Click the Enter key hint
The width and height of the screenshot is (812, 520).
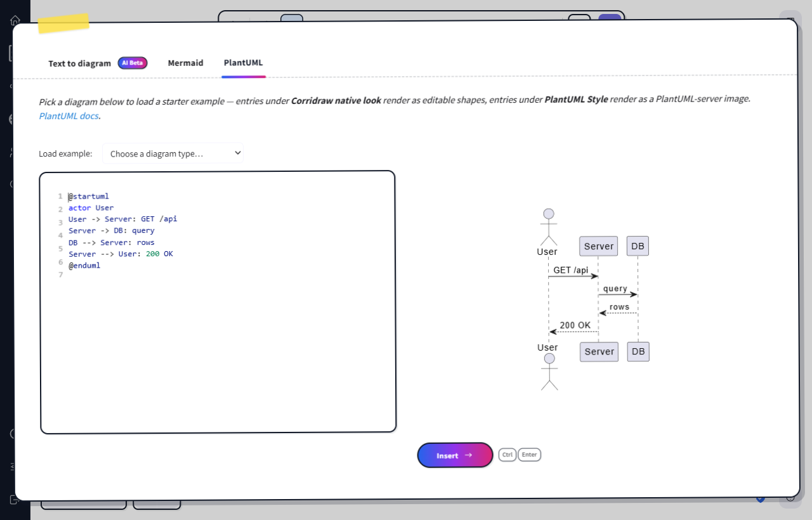pos(529,455)
